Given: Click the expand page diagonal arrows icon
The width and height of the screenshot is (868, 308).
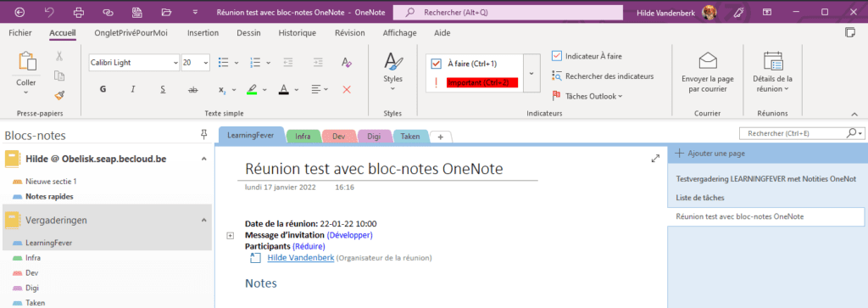Looking at the screenshot, I should pos(655,159).
